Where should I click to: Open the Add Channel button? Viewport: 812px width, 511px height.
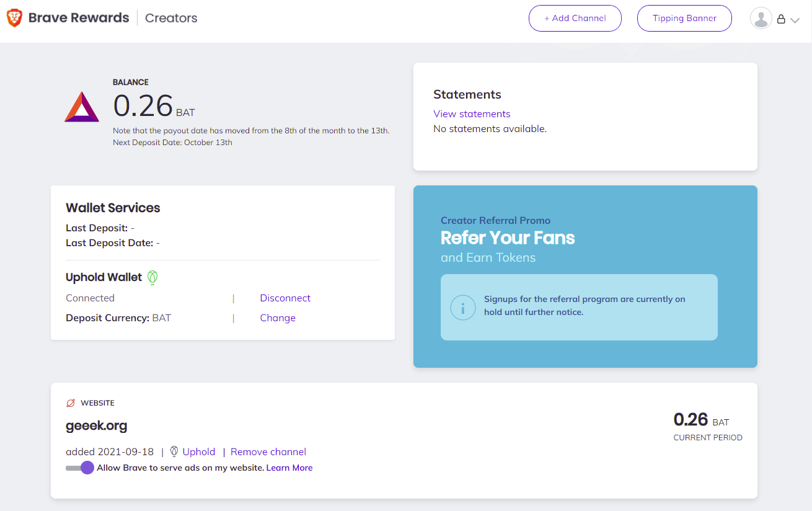(575, 18)
